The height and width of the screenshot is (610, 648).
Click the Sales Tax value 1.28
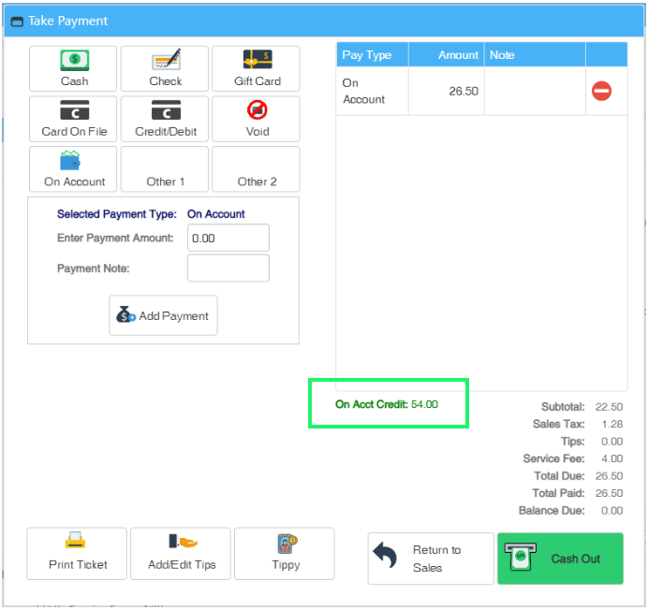point(612,424)
